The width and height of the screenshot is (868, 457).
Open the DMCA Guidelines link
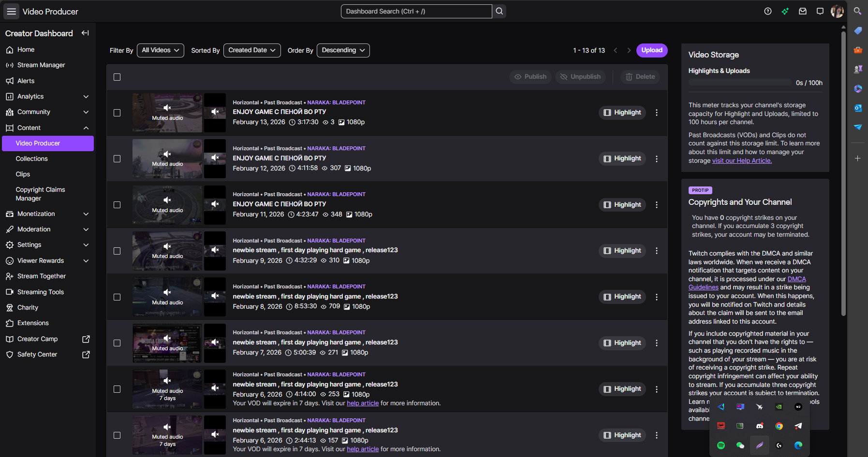pyautogui.click(x=796, y=279)
